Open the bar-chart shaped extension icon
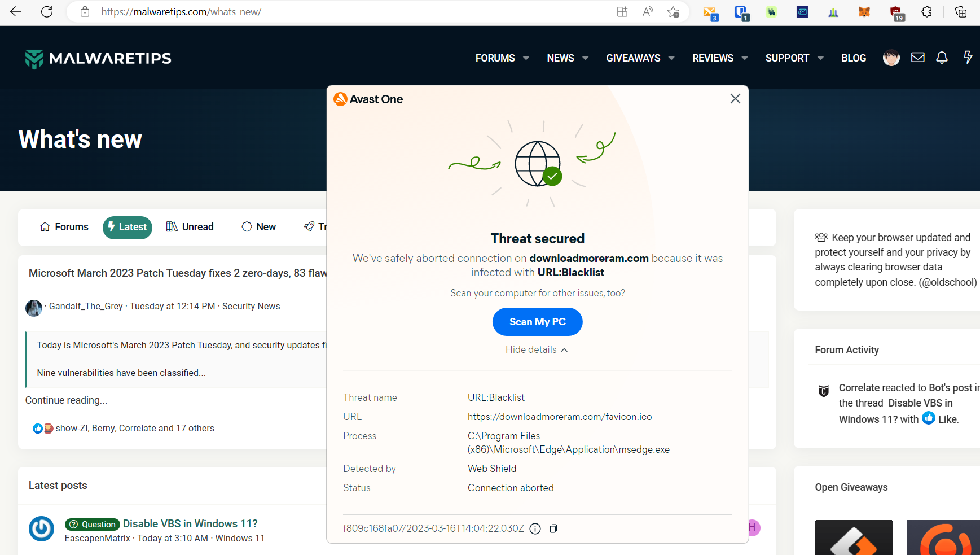 pos(833,12)
